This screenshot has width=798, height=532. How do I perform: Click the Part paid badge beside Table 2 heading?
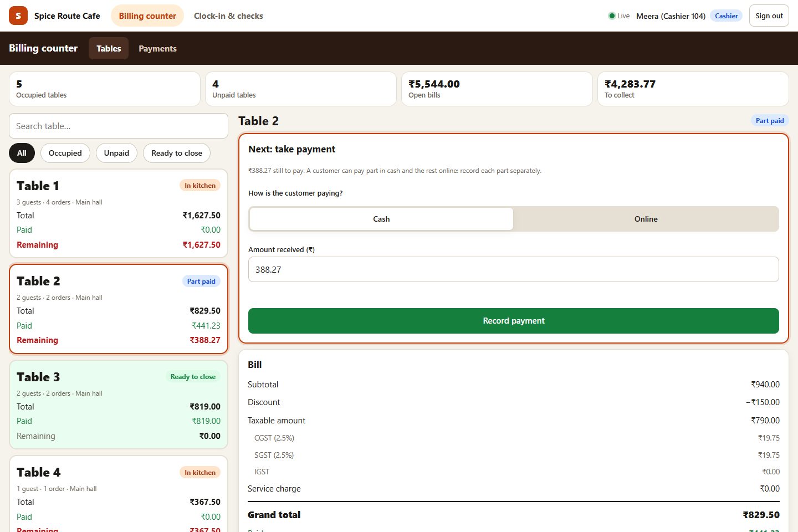770,120
